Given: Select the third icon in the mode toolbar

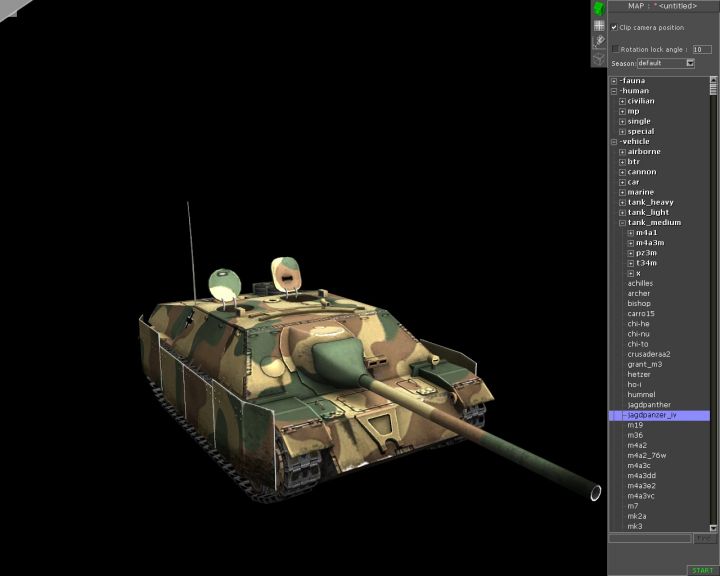Looking at the screenshot, I should tap(599, 42).
